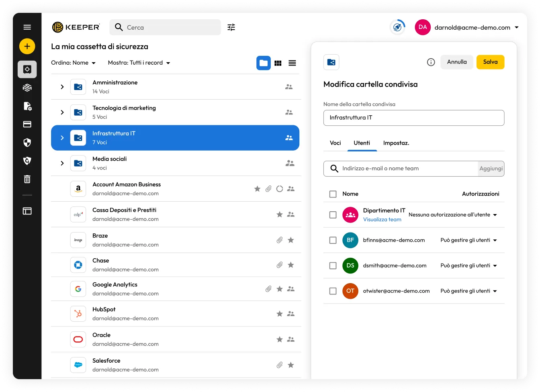The width and height of the screenshot is (540, 392).
Task: Click the DA account avatar
Action: 423,27
